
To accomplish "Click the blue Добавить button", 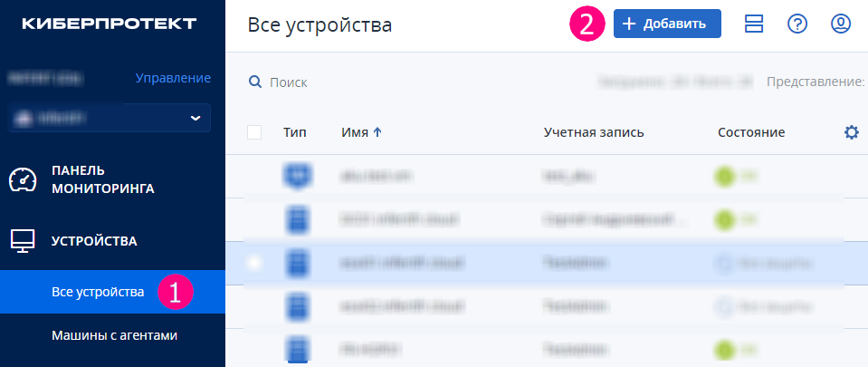I will pyautogui.click(x=667, y=24).
